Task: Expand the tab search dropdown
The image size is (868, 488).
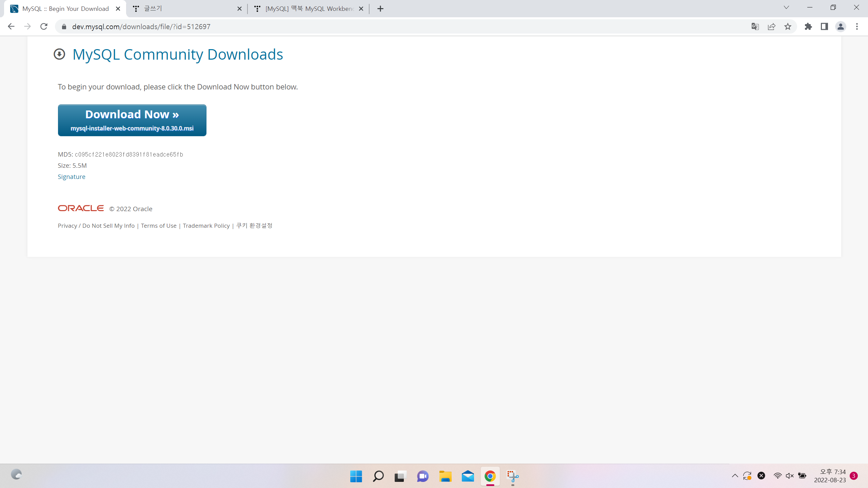Action: 786,7
